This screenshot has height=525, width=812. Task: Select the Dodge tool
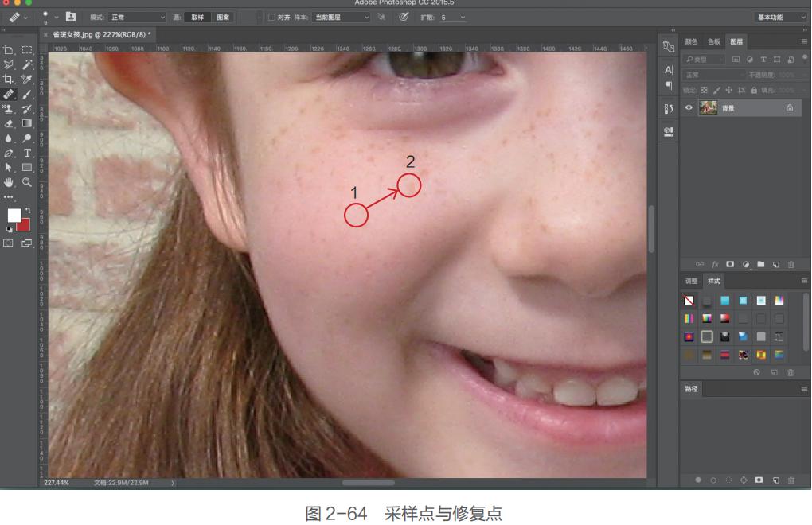(27, 138)
